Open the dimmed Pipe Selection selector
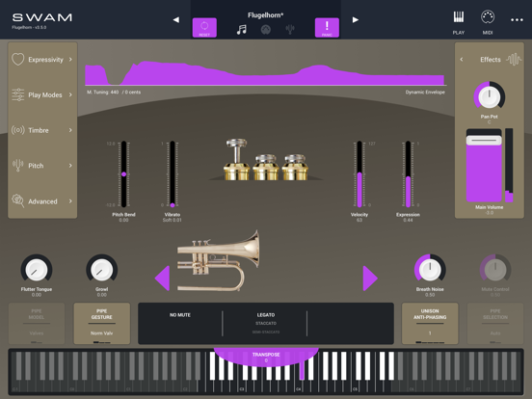 click(x=495, y=323)
